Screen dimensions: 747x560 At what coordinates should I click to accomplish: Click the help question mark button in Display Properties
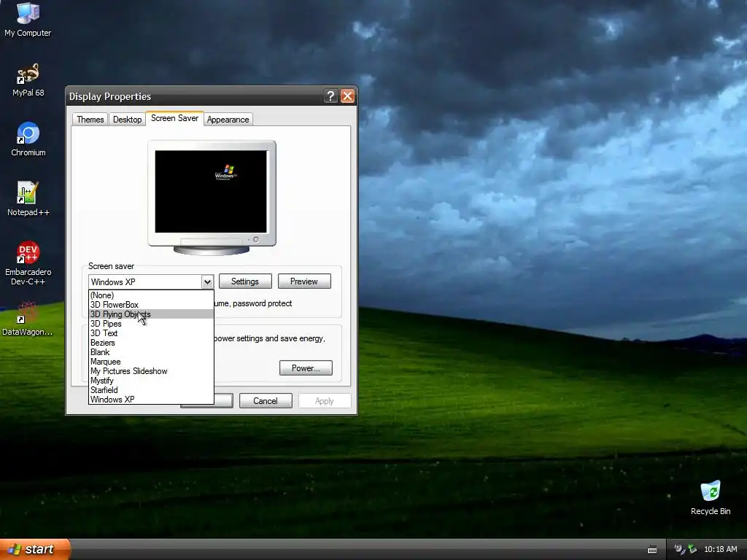[x=330, y=96]
